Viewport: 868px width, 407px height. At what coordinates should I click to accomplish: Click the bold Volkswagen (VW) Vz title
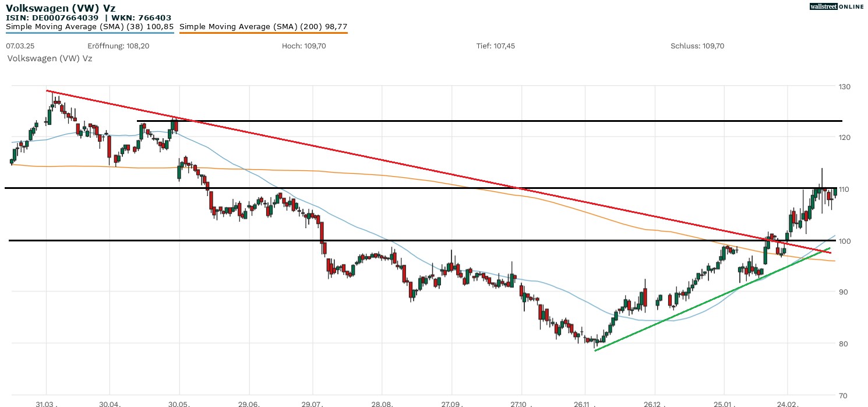click(x=61, y=8)
